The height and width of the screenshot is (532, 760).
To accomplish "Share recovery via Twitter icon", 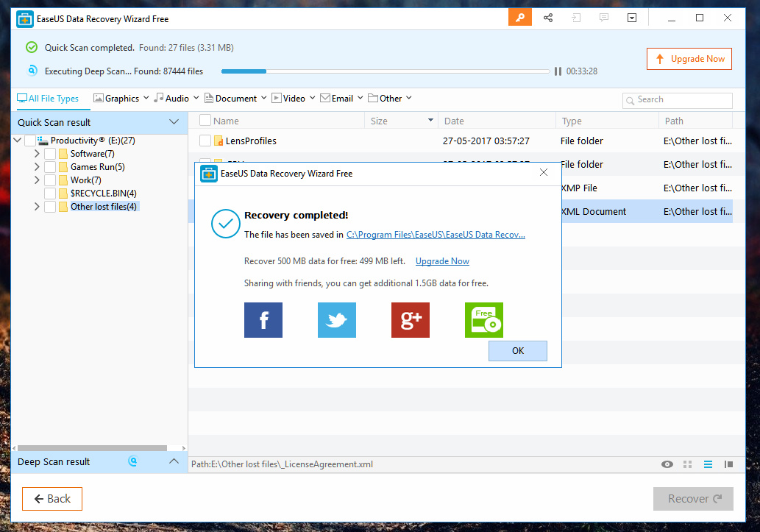I will (337, 320).
